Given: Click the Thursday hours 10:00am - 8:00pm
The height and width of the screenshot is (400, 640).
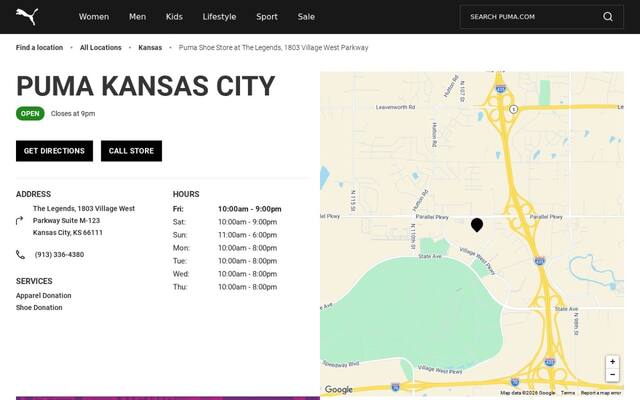Looking at the screenshot, I should [247, 287].
